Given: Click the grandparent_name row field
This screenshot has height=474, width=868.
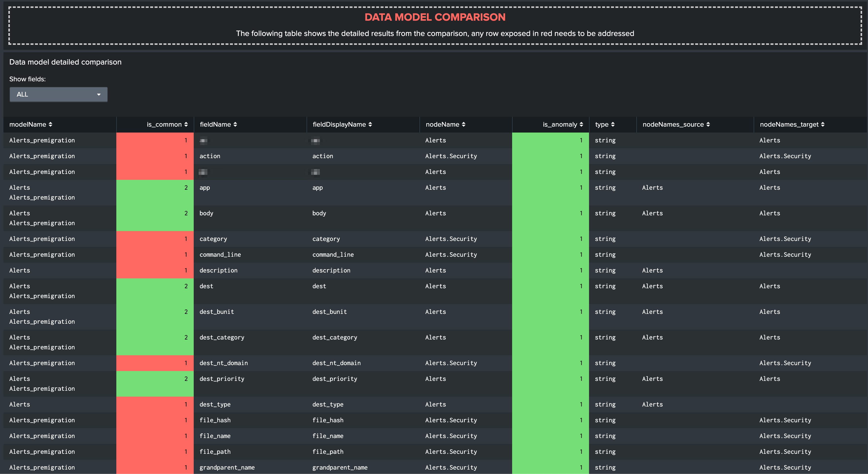Looking at the screenshot, I should pos(227,468).
